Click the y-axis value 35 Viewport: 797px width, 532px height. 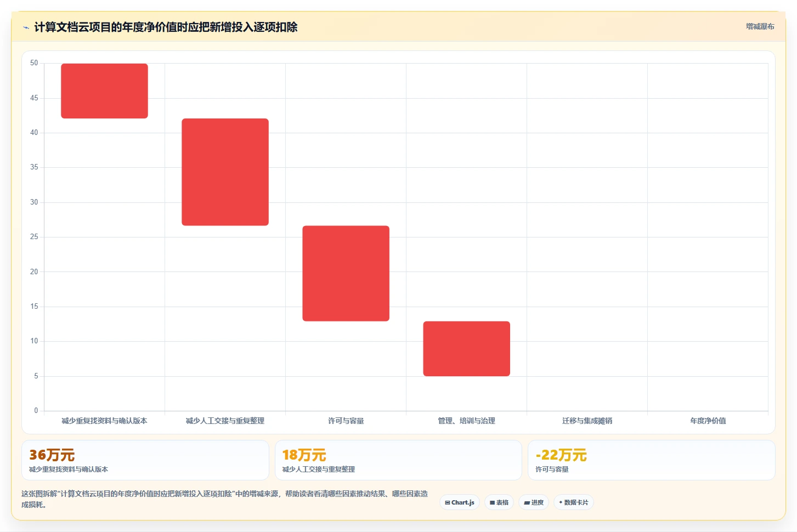tap(34, 167)
